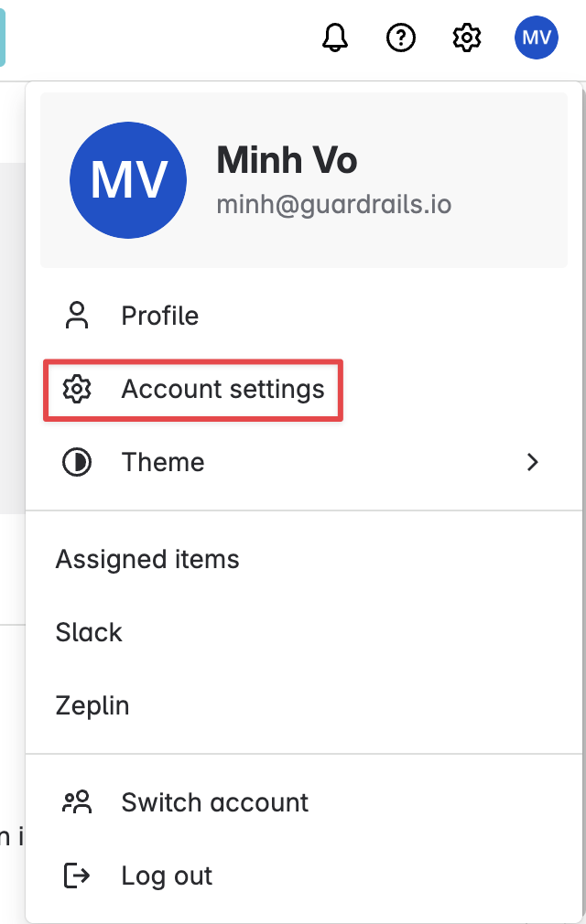Click the gear icon beside Account settings
The image size is (586, 924).
tap(77, 389)
